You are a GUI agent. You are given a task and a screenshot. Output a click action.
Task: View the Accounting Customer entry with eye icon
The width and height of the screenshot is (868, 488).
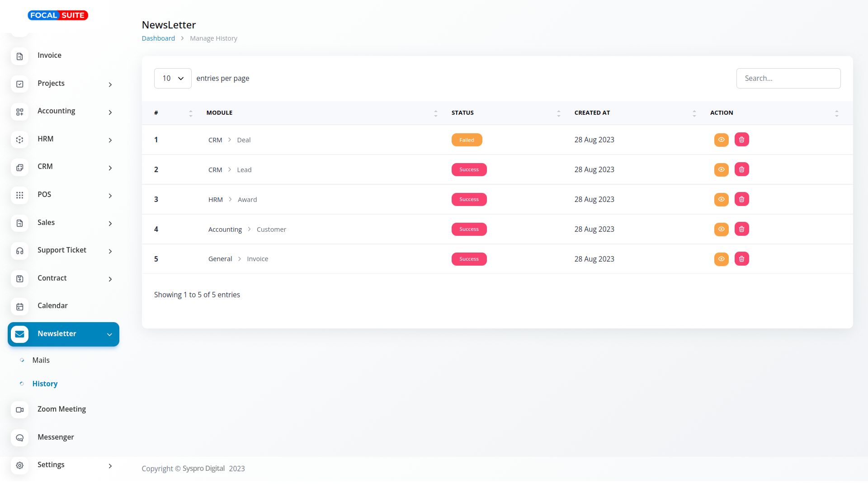click(x=721, y=229)
